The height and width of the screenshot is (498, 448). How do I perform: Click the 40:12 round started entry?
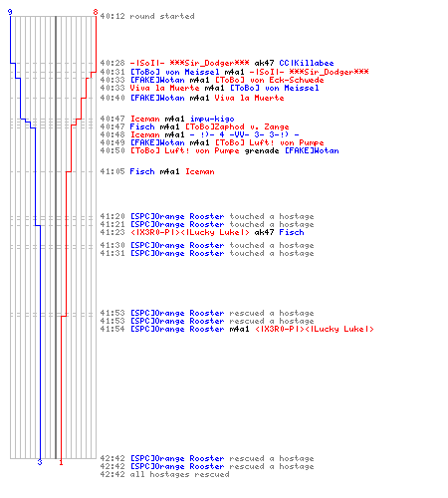(147, 16)
